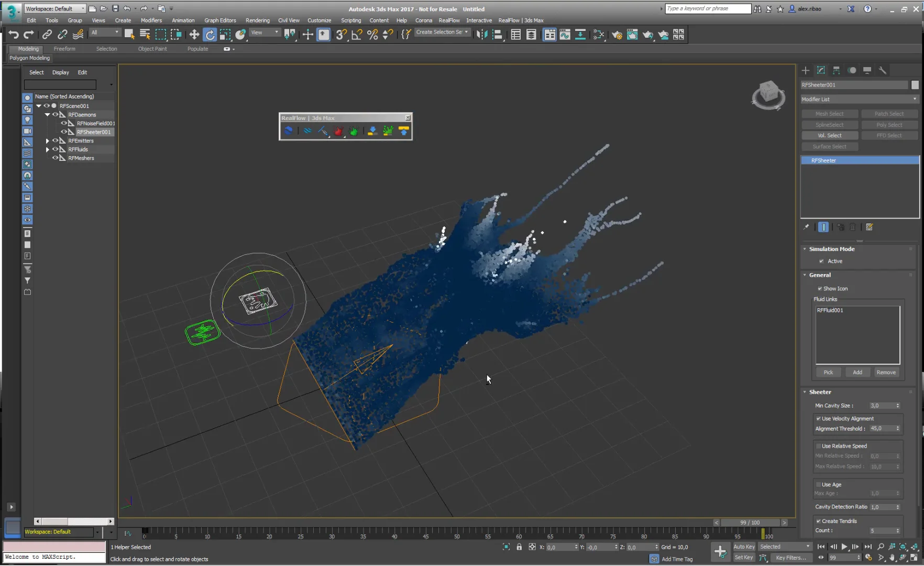Click the object color swatch beside RFSheeter001
This screenshot has height=566, width=924.
click(915, 84)
